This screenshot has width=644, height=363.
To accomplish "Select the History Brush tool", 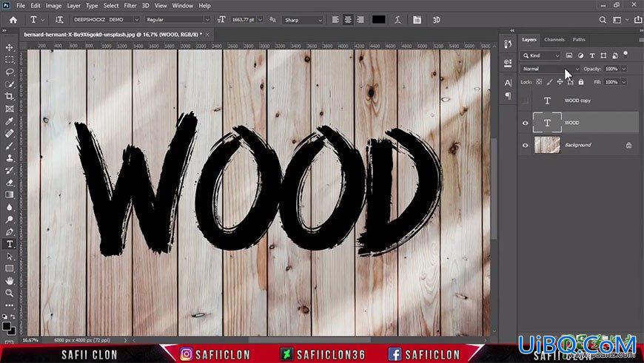I will coord(10,170).
